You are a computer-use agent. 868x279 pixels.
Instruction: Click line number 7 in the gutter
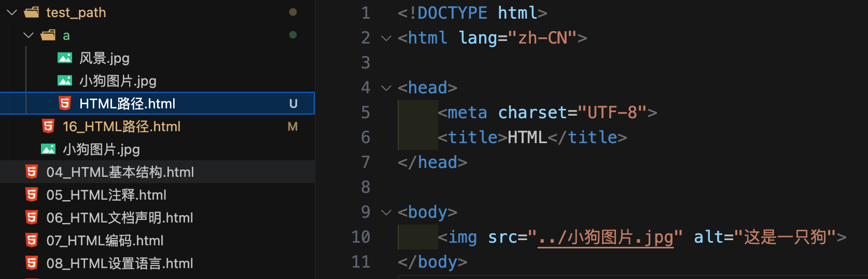pyautogui.click(x=366, y=162)
